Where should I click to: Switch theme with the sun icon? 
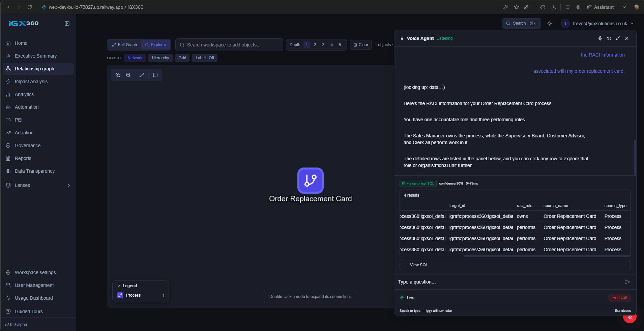(x=550, y=24)
